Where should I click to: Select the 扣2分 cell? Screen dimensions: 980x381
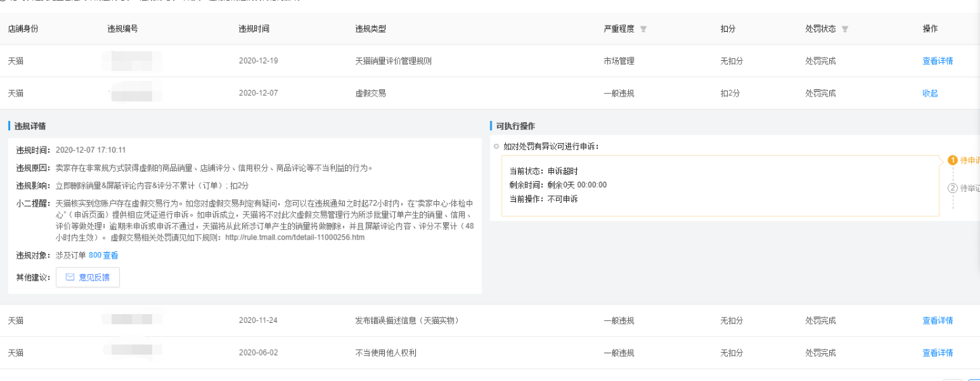[x=731, y=93]
